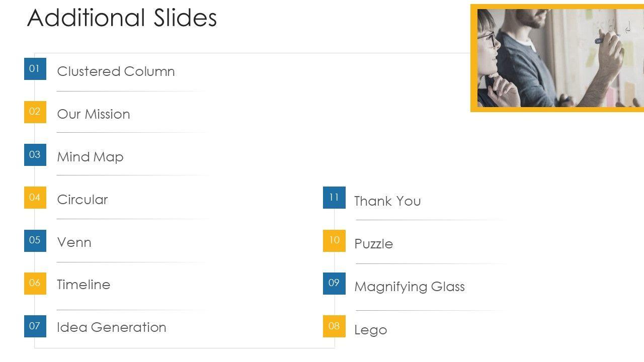Select the yellow 02 number badge
Screen dimensions: 644x362
click(35, 112)
